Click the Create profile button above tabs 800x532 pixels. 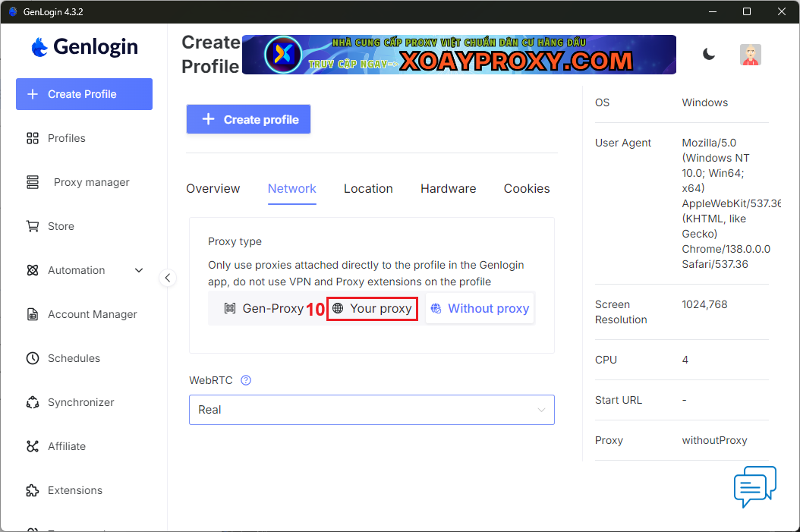tap(248, 119)
